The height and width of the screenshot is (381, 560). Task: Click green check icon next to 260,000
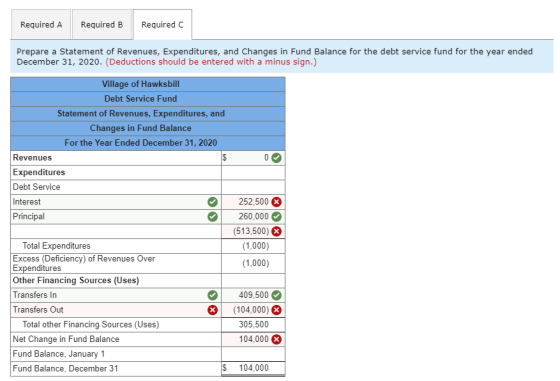(276, 217)
